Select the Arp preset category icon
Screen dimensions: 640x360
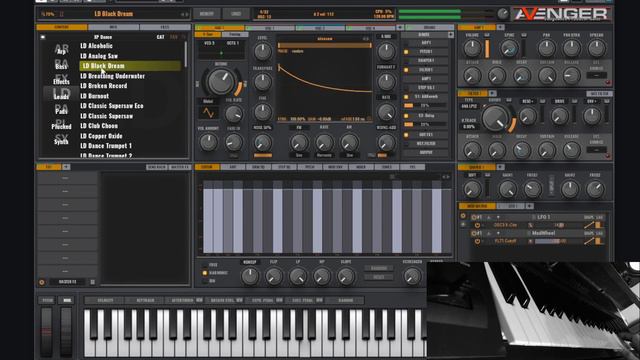(x=61, y=49)
